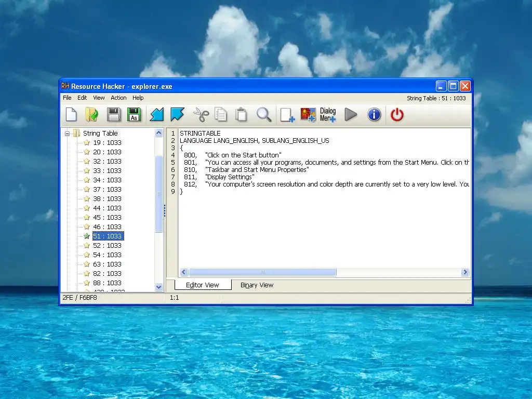
Task: Click the Dialog Menu insert icon
Action: coord(328,115)
